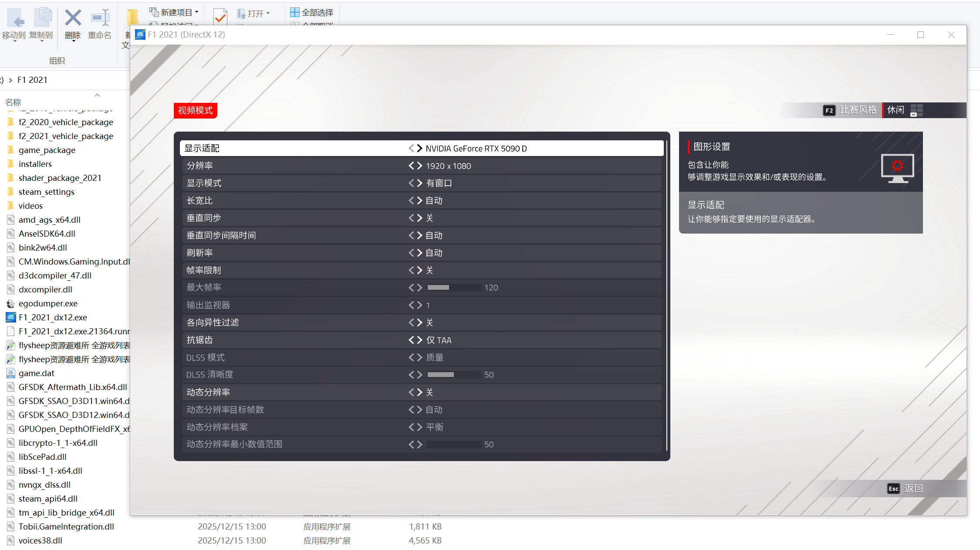This screenshot has width=980, height=550.
Task: Click the grid layout icon beside 休闲
Action: tap(916, 110)
